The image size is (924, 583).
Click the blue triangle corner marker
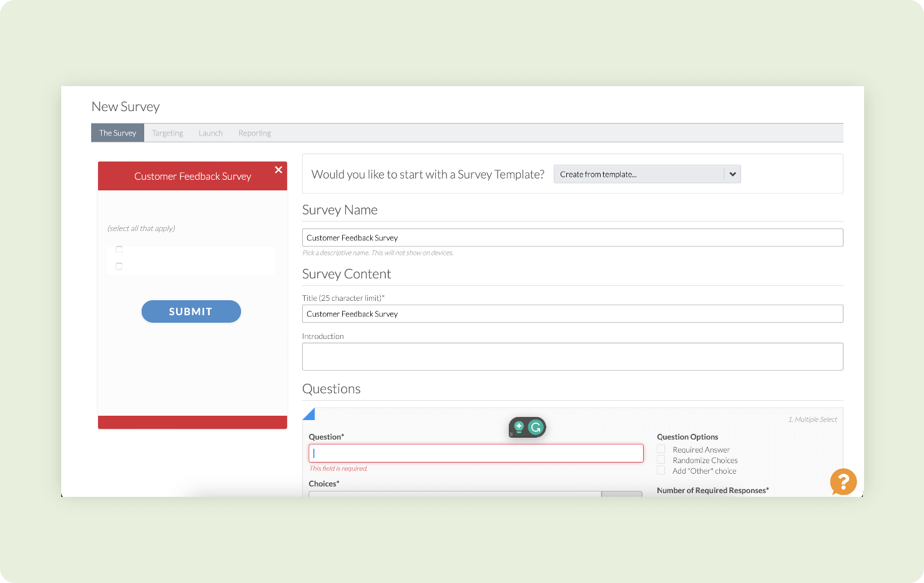pos(308,414)
